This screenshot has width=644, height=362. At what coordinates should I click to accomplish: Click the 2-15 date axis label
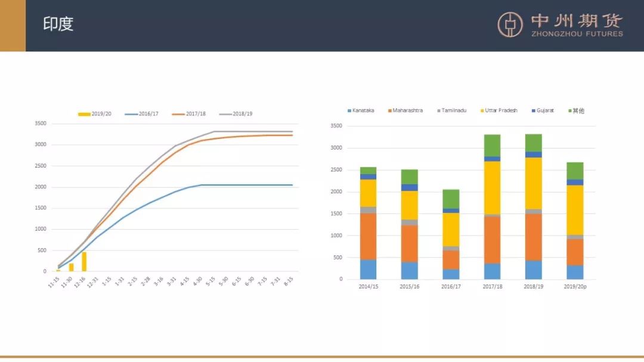pos(132,281)
